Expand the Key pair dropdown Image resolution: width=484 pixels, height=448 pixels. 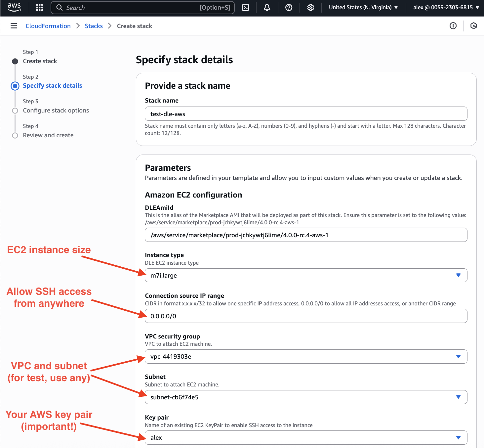(306, 437)
